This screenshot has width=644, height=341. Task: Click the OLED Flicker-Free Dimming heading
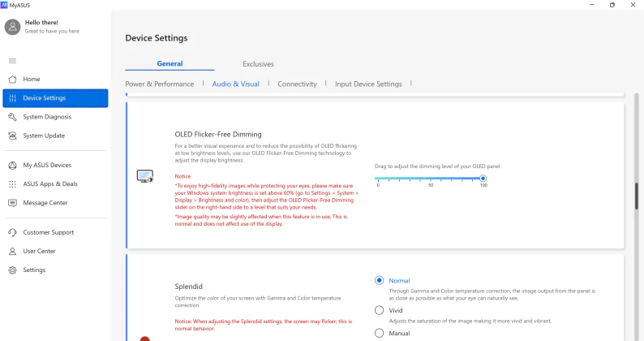(x=218, y=135)
